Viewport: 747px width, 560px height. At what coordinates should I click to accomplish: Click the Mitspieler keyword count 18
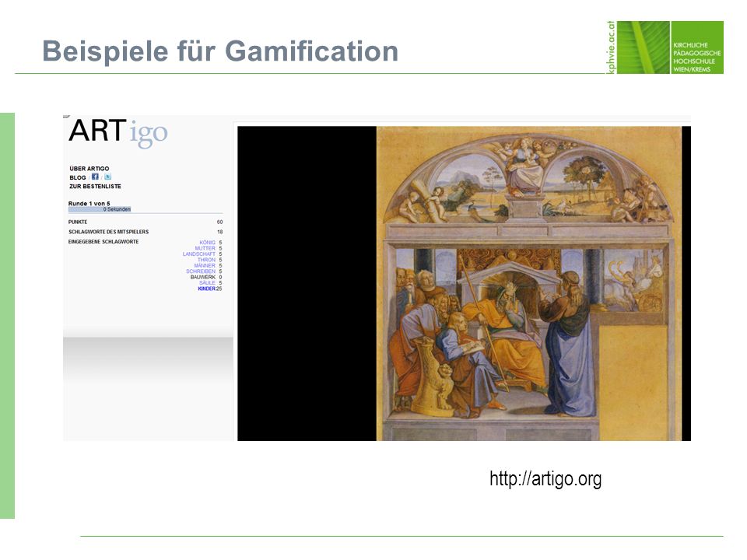point(219,232)
